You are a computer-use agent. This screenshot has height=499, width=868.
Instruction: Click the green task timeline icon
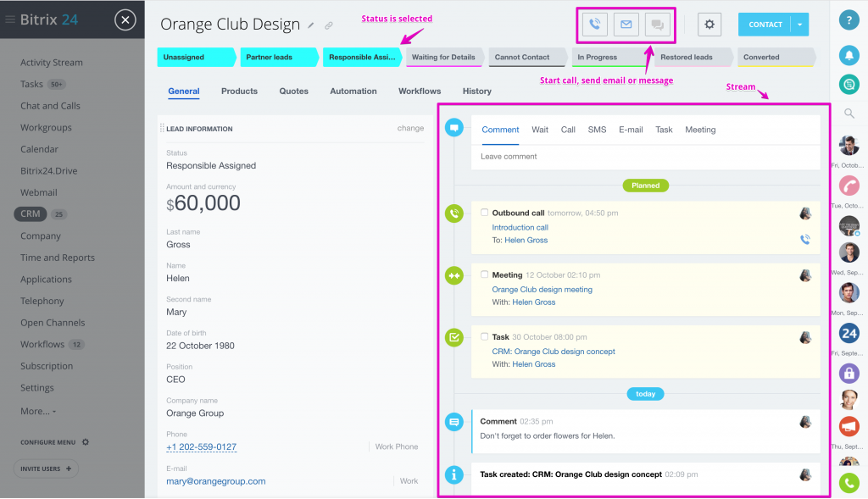454,337
